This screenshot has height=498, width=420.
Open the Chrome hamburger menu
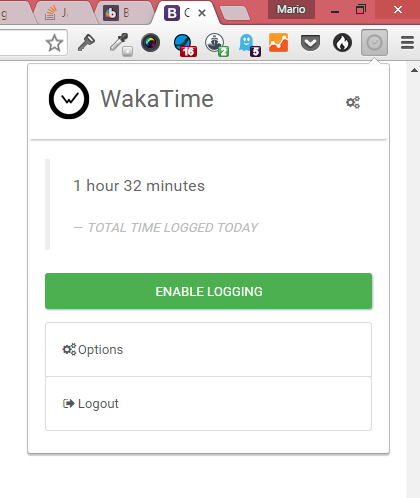coord(407,43)
